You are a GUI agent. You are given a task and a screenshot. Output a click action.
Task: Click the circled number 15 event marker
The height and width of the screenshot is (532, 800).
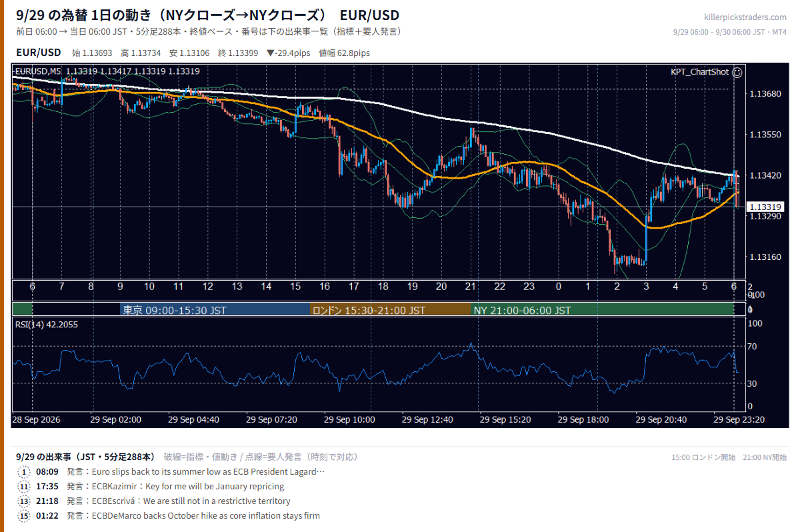[25, 516]
